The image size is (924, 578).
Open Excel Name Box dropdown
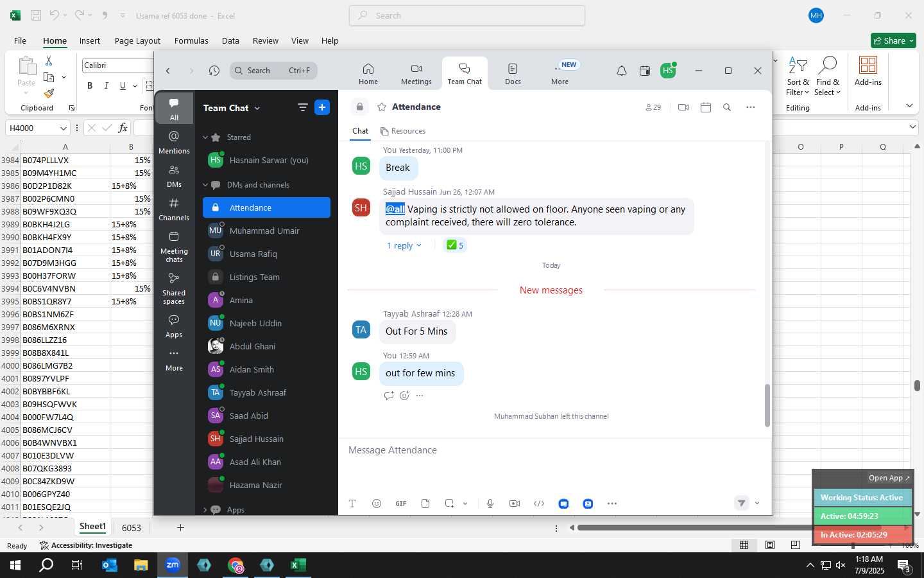point(63,128)
